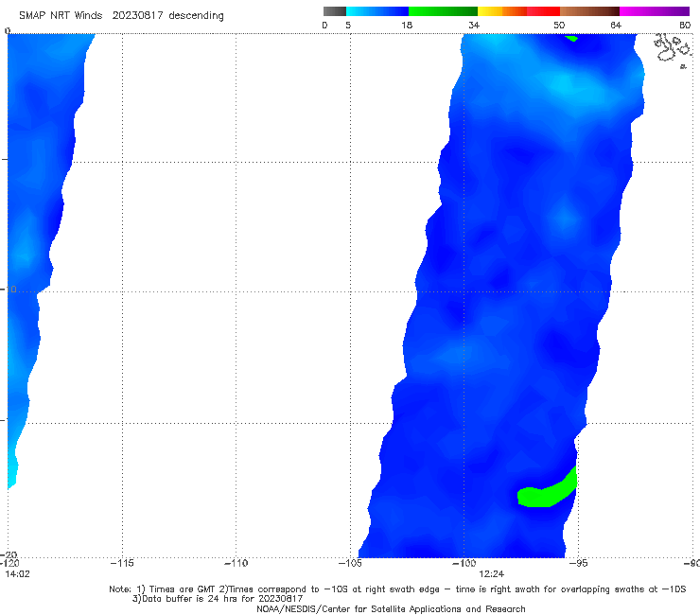This screenshot has height=615, width=700.
Task: Click the color bar label '5'
Action: [348, 26]
